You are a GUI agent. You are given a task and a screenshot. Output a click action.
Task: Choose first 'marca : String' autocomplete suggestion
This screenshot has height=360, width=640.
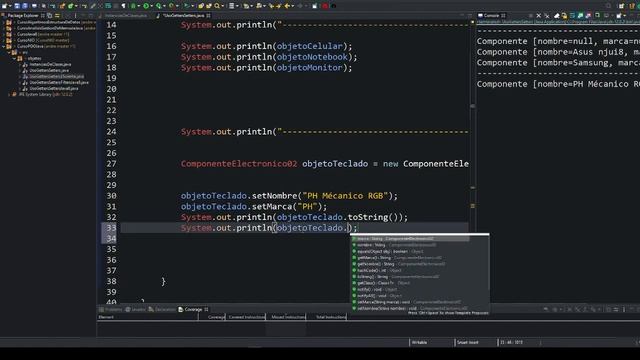pyautogui.click(x=411, y=239)
